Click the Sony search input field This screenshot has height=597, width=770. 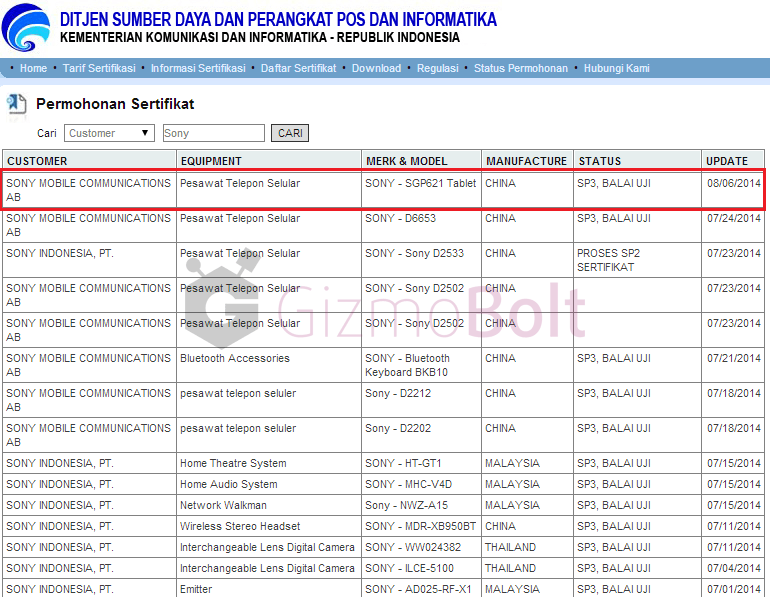214,133
